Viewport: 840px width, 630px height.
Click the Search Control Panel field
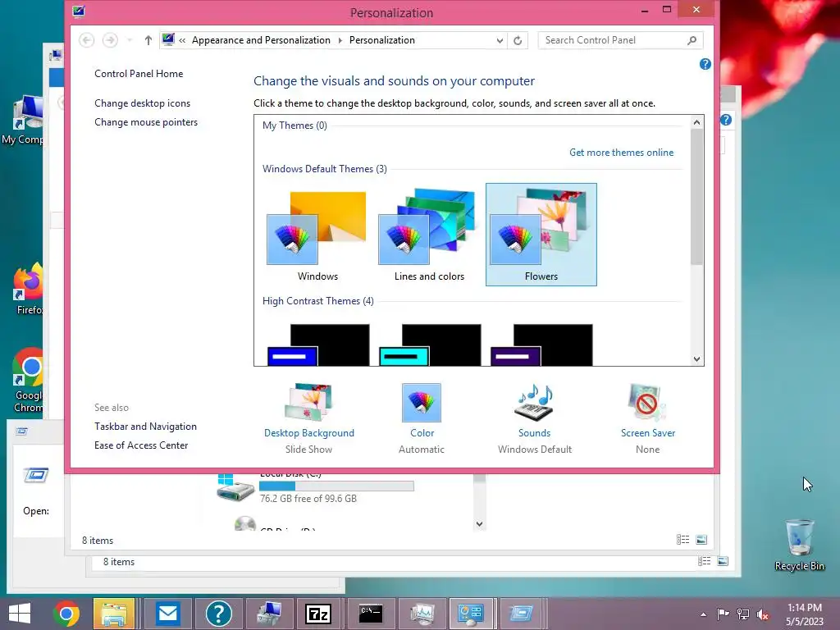coord(612,40)
